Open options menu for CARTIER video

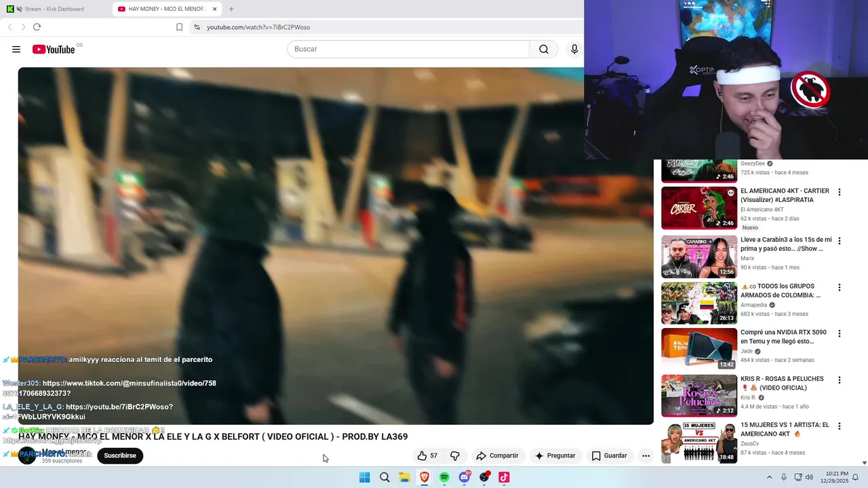click(840, 192)
